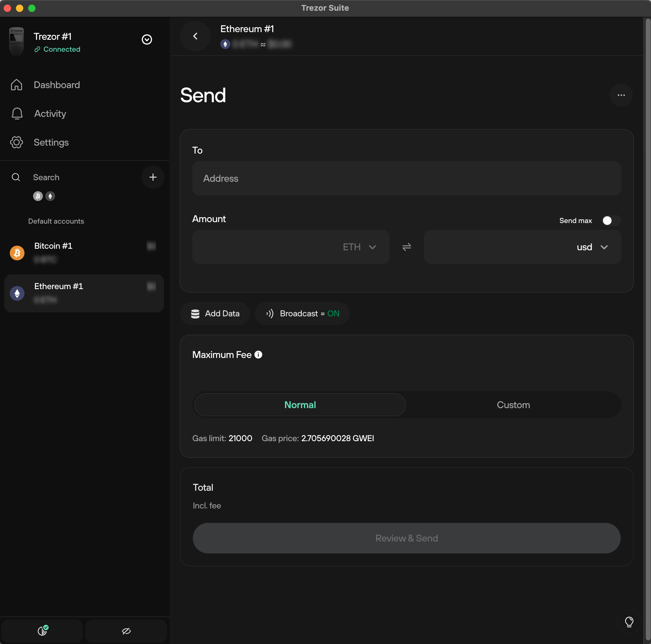The image size is (651, 644).
Task: Select the Custom fee tab
Action: click(513, 404)
